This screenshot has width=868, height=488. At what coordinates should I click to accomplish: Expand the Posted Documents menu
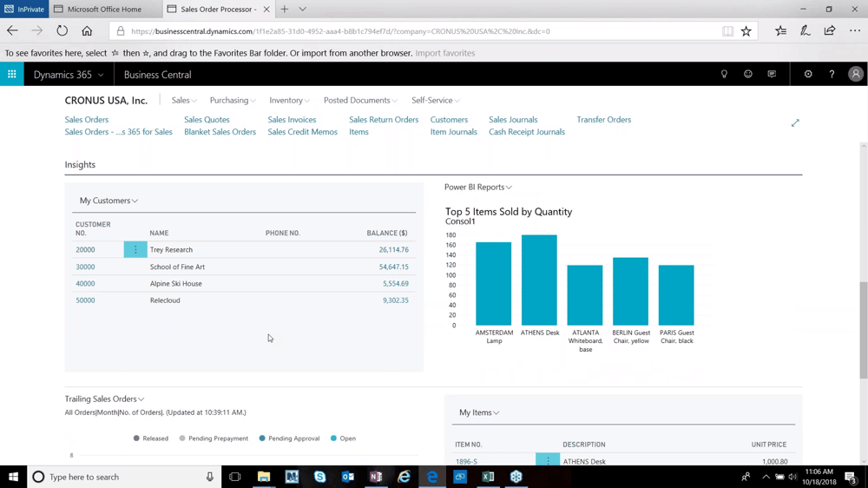pos(360,100)
